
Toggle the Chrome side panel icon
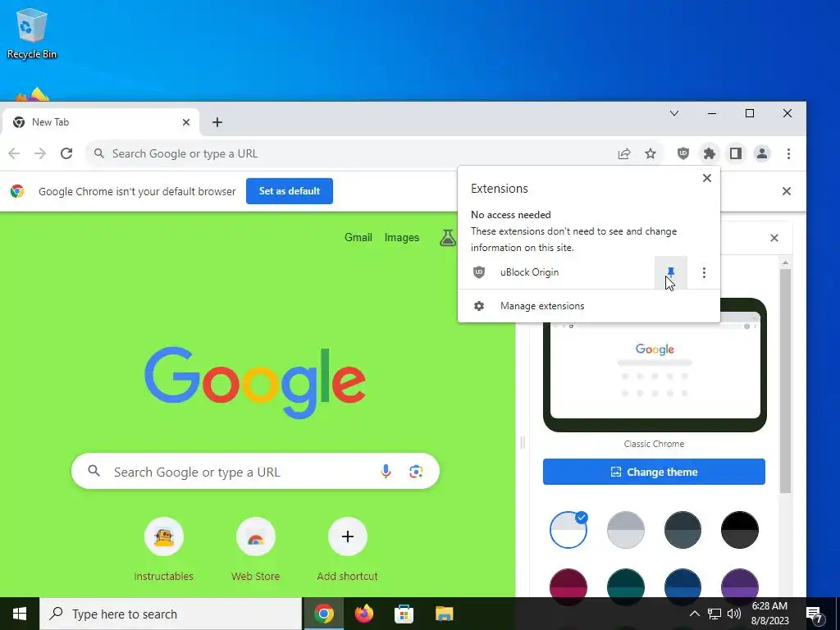click(x=736, y=153)
